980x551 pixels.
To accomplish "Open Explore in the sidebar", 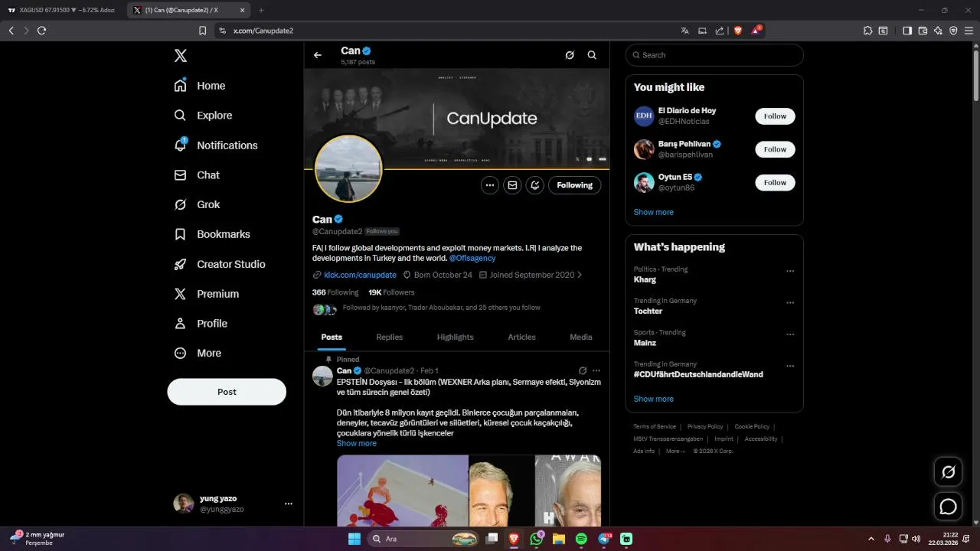I will pos(203,116).
